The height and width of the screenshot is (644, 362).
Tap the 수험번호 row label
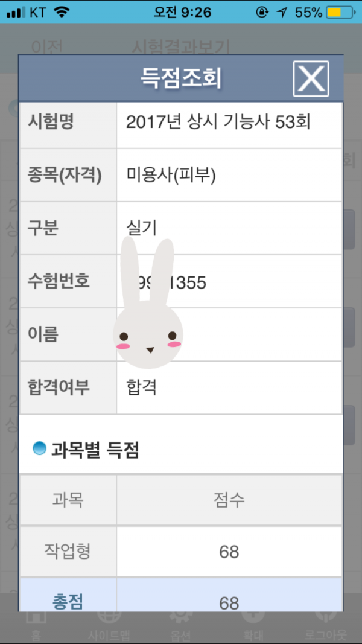tap(59, 281)
